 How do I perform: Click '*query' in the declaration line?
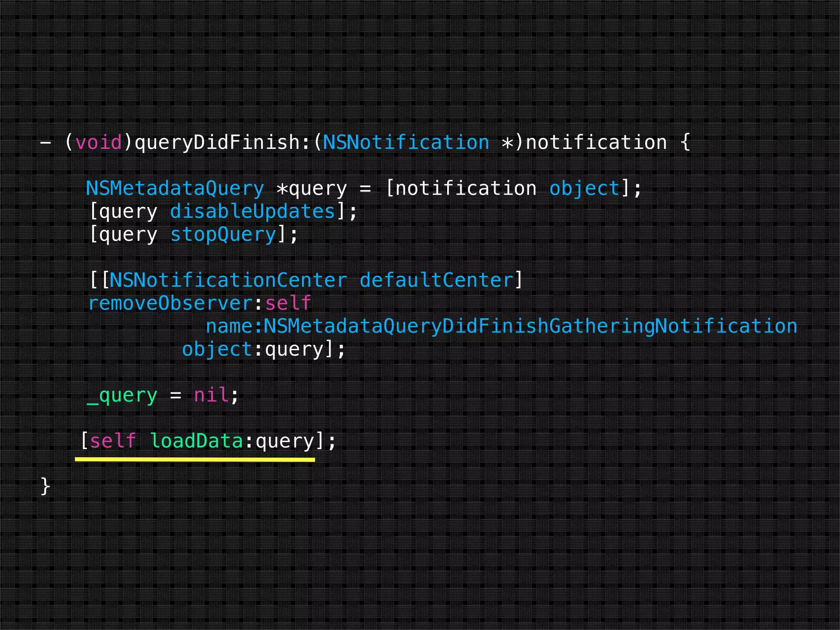coord(311,189)
